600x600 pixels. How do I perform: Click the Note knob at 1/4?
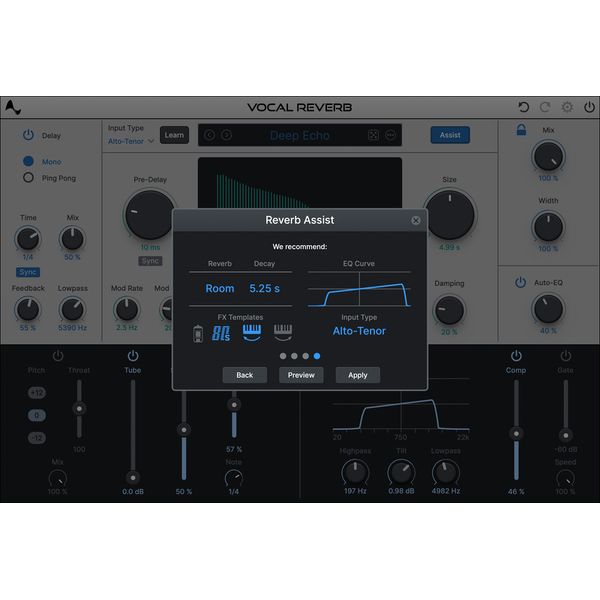coord(233,478)
